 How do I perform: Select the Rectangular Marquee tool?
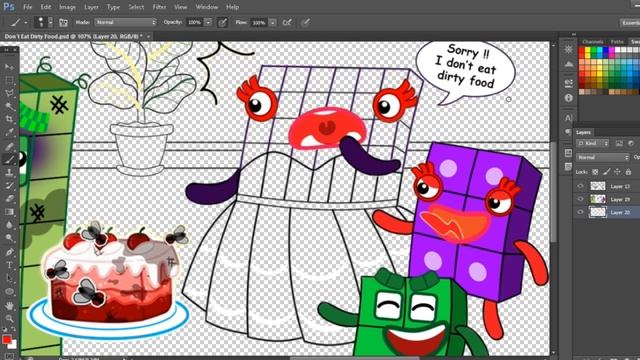pos(9,80)
